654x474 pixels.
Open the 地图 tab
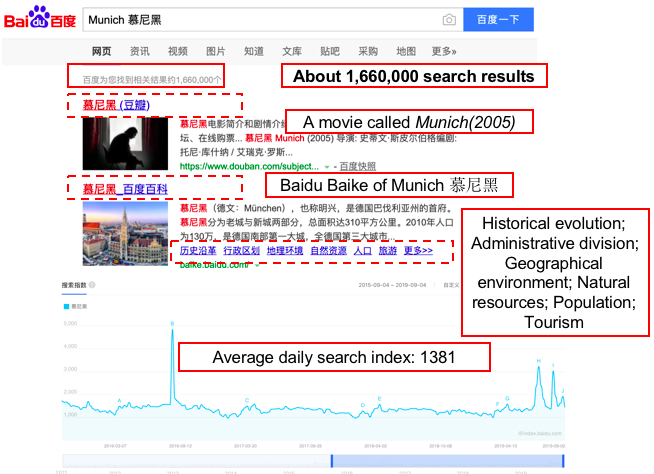tap(406, 51)
